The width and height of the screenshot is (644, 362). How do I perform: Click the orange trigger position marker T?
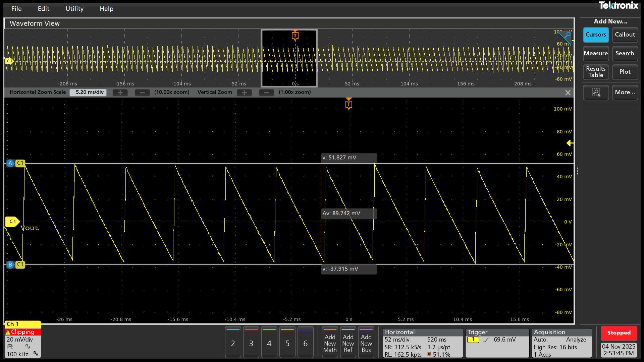[348, 105]
